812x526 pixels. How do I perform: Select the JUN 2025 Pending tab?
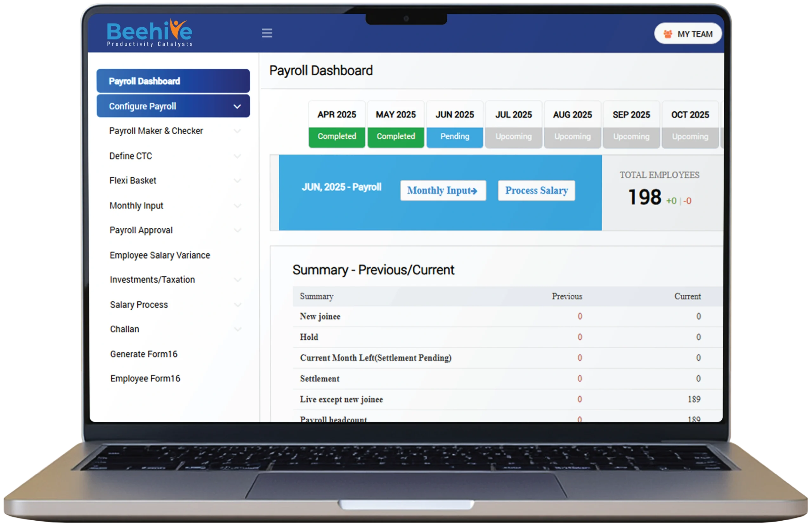coord(455,125)
